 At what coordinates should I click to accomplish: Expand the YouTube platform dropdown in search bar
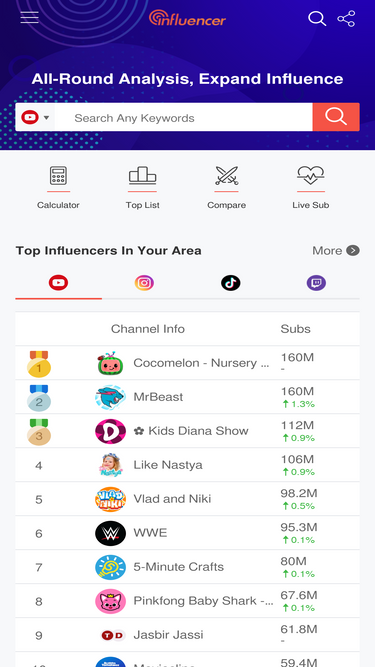pos(35,117)
